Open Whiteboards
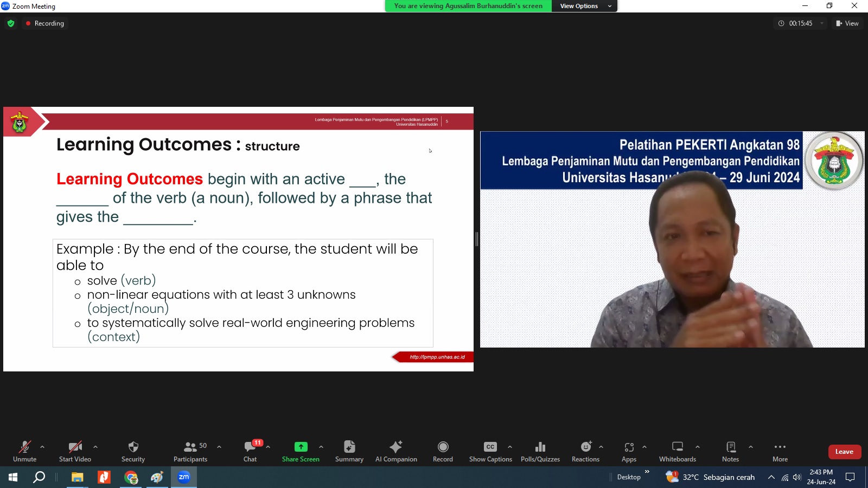The image size is (868, 488). [x=678, y=451]
